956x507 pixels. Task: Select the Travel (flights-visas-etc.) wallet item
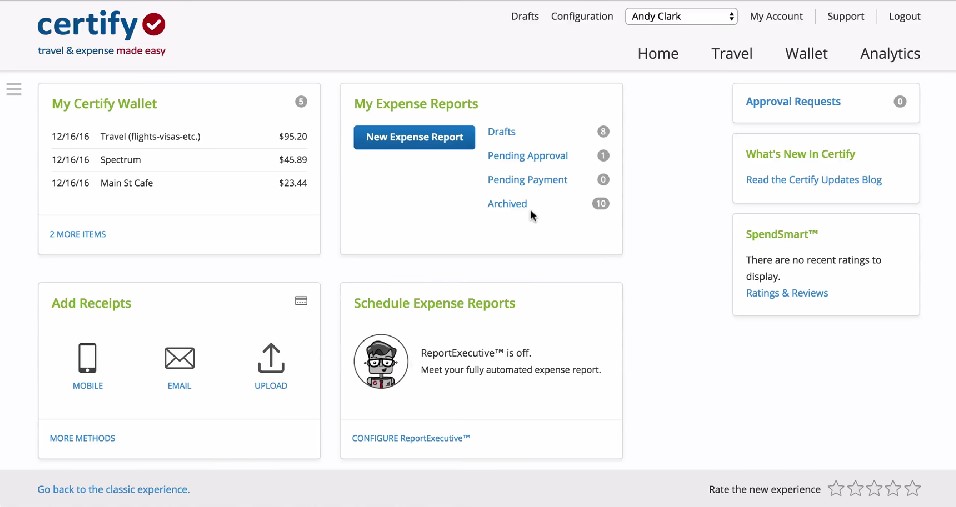[179, 136]
